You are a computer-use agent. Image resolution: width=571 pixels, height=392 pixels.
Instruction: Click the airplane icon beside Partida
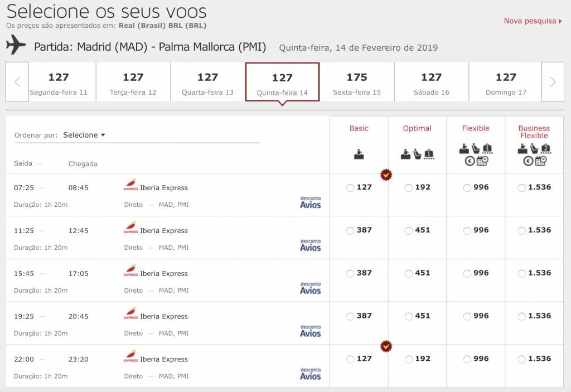[x=16, y=45]
